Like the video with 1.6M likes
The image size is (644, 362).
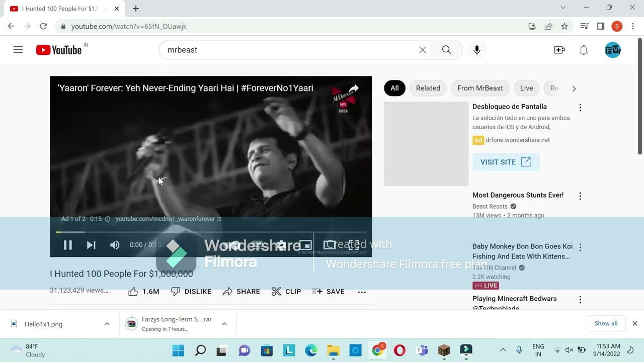coord(143,292)
